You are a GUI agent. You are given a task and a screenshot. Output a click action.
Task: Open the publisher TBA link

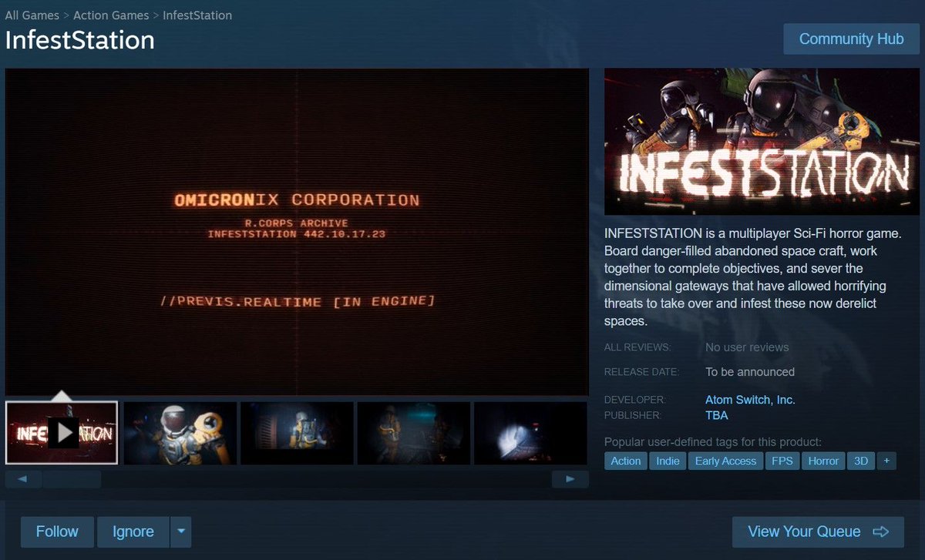point(717,415)
